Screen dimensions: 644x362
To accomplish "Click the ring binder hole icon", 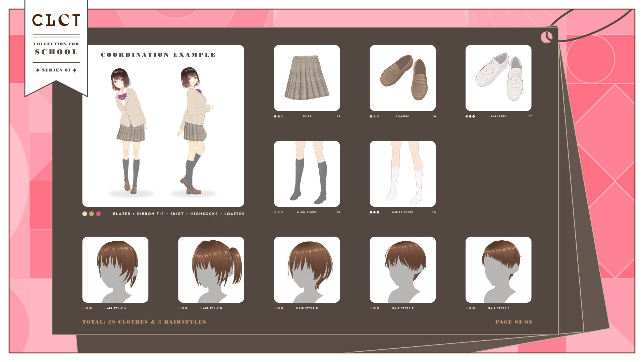I will tap(546, 37).
